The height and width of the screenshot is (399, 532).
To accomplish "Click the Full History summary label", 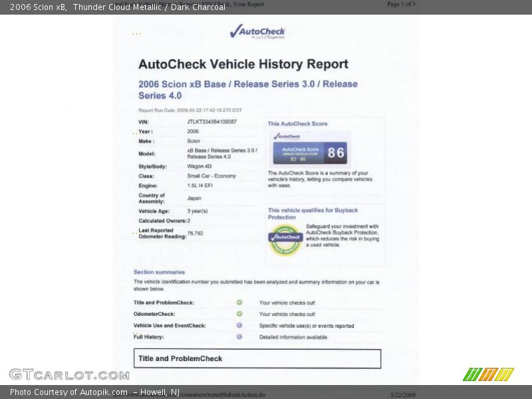I will pos(148,337).
